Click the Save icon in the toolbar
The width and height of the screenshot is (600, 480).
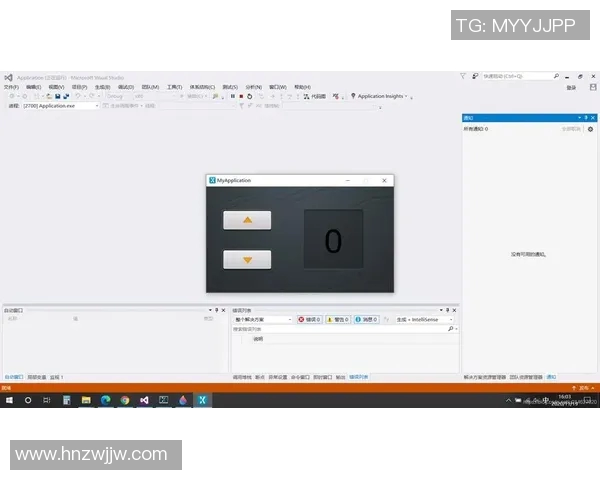57,96
